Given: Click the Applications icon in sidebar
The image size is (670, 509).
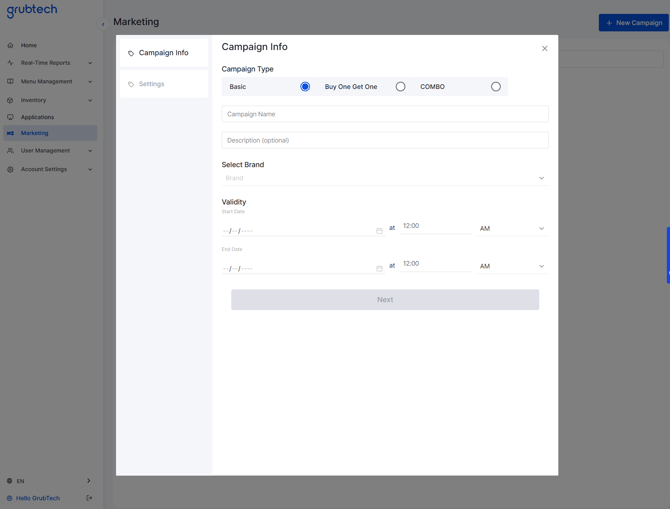Looking at the screenshot, I should (x=10, y=117).
